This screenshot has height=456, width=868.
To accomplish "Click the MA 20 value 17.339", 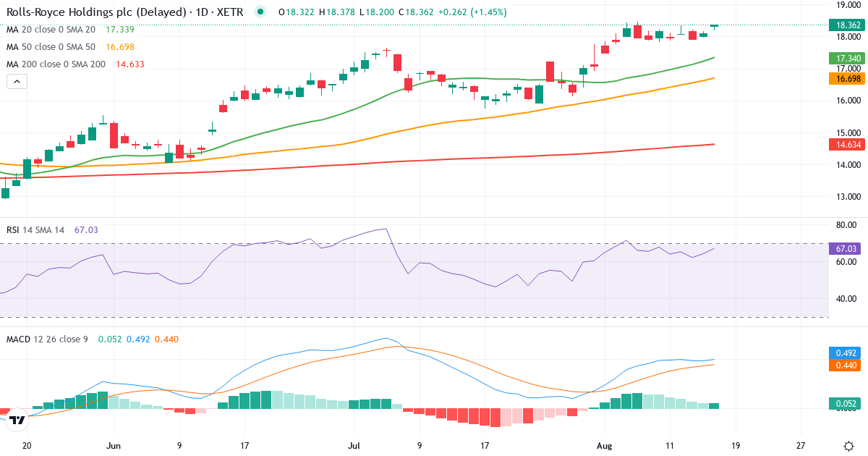I will pos(119,30).
